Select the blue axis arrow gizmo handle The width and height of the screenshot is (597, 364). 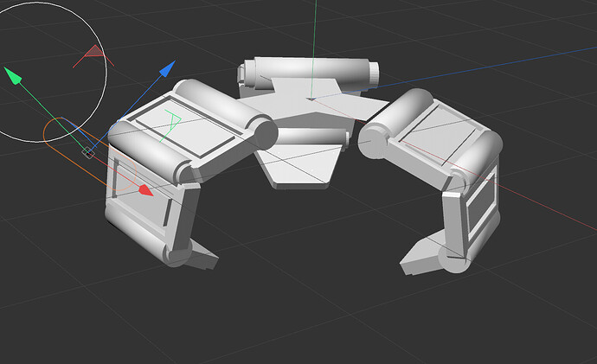[x=168, y=68]
